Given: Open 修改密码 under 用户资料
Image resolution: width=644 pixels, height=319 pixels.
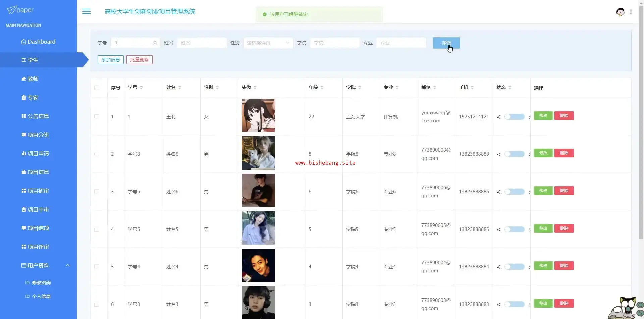Looking at the screenshot, I should pos(39,283).
